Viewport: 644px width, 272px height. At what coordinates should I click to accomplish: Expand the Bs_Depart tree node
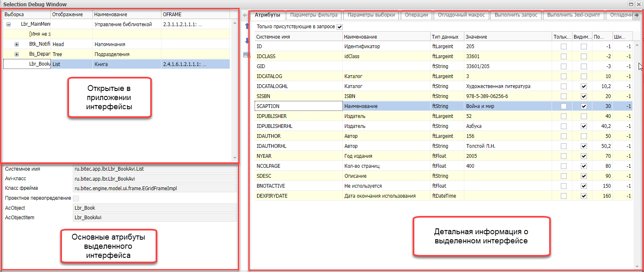pyautogui.click(x=17, y=54)
